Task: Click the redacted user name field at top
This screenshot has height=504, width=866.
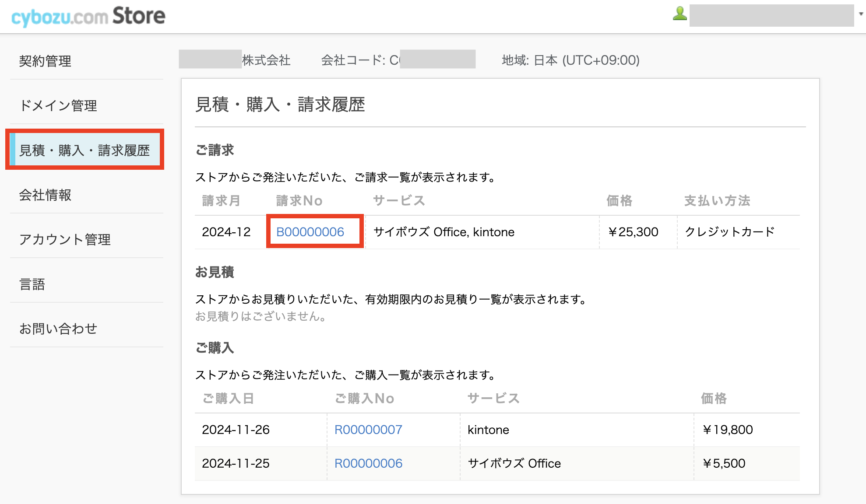Action: (x=771, y=16)
